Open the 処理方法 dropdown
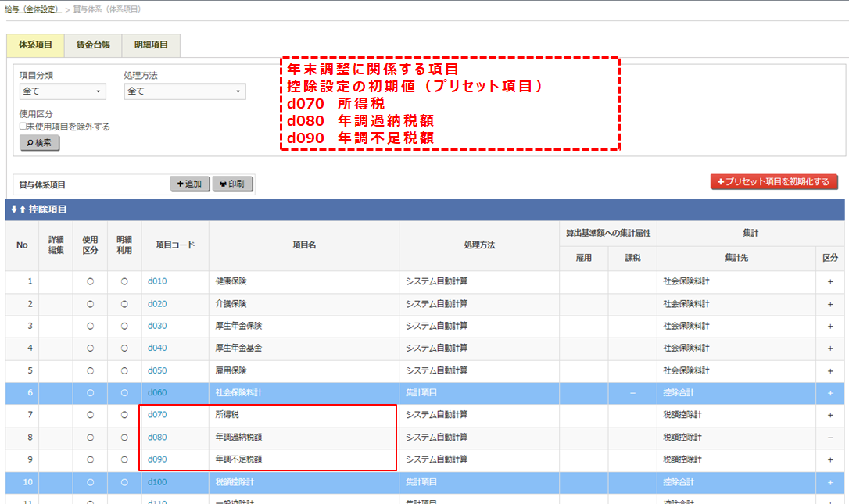Viewport: 849px width, 504px height. tap(184, 91)
